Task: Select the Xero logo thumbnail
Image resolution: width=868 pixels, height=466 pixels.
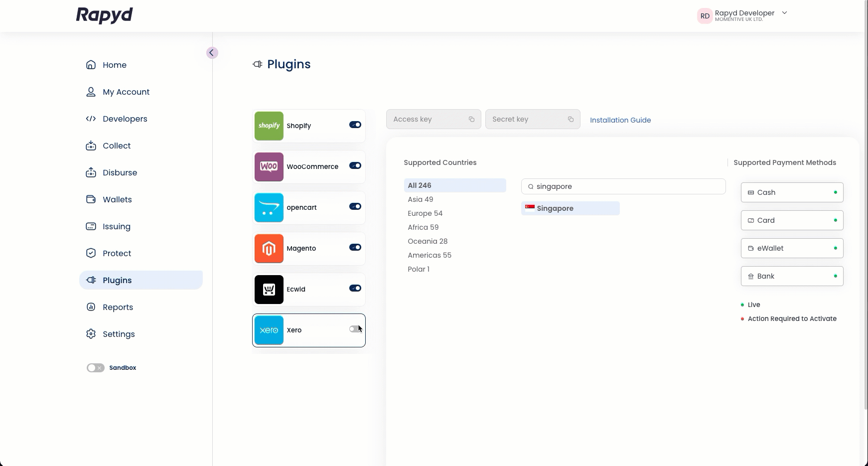Action: click(x=269, y=330)
